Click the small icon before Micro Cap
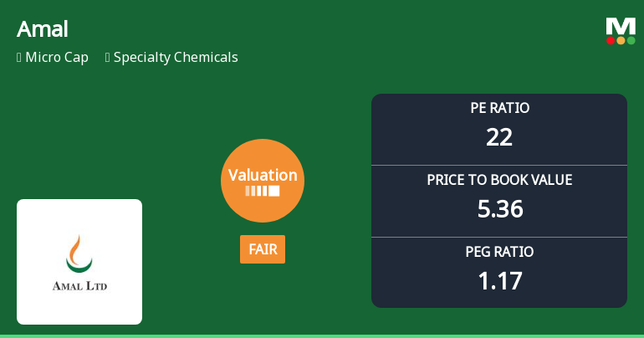Screen dimensions: 644x338 18,58
